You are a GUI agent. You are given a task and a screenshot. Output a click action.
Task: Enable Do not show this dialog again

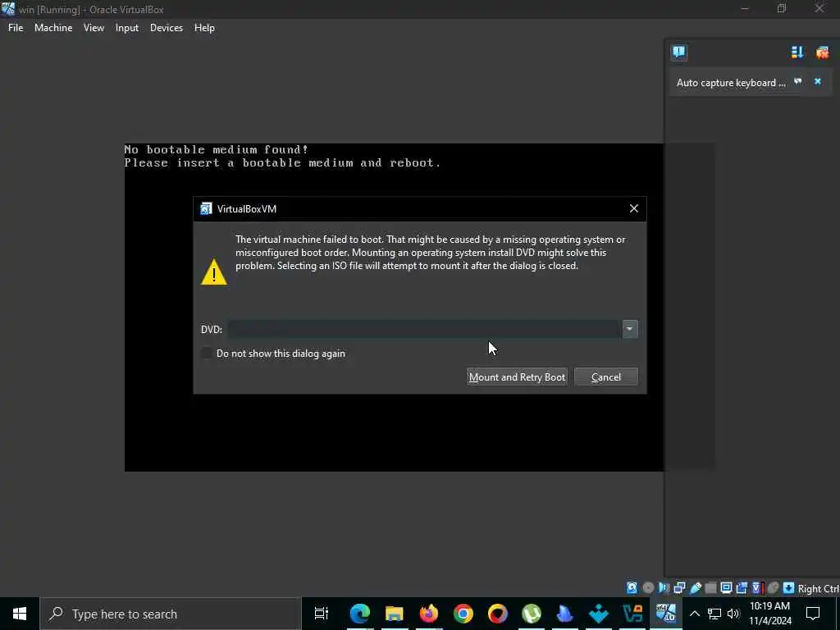(206, 353)
